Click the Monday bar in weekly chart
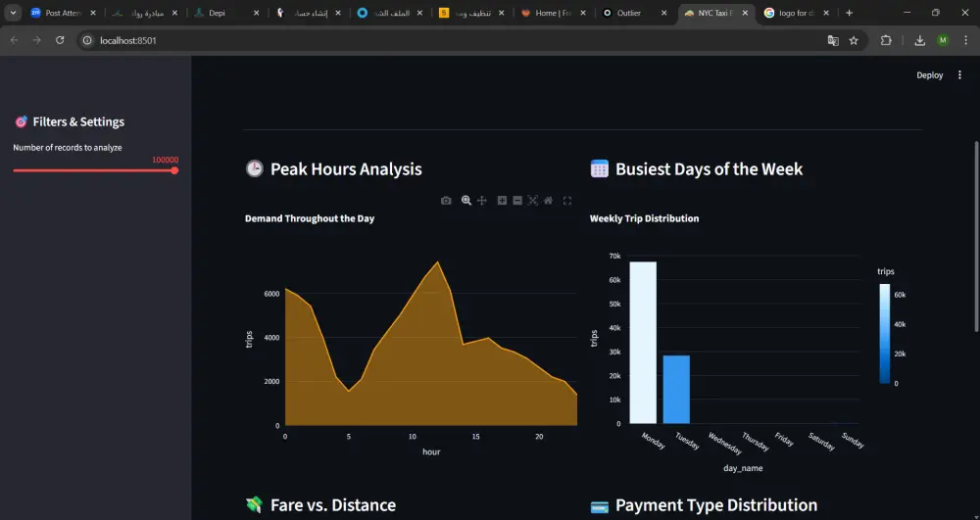The height and width of the screenshot is (520, 980). coord(643,343)
